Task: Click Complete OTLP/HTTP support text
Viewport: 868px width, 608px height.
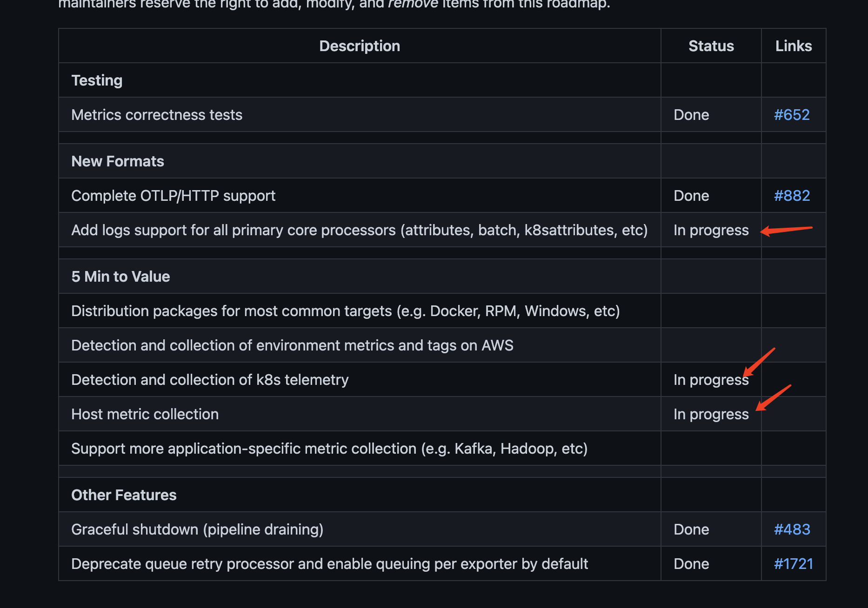Action: (173, 196)
